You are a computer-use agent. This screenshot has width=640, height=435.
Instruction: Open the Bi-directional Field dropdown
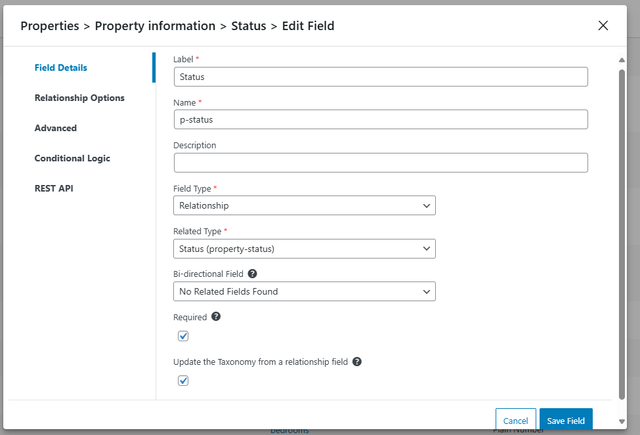pos(304,291)
